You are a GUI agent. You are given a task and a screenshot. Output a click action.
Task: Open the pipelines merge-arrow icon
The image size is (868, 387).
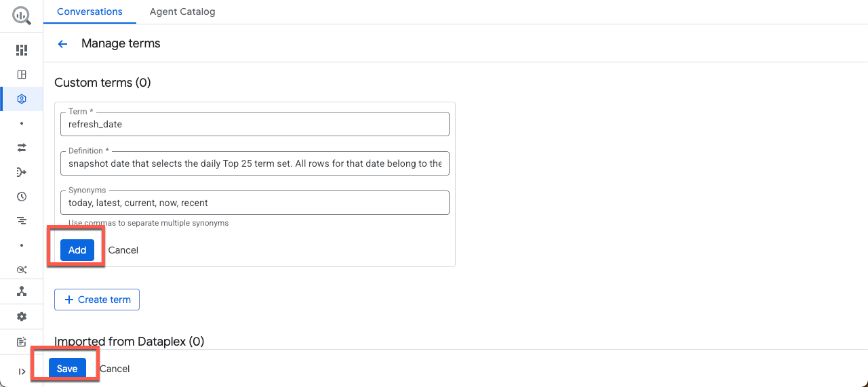[x=22, y=172]
